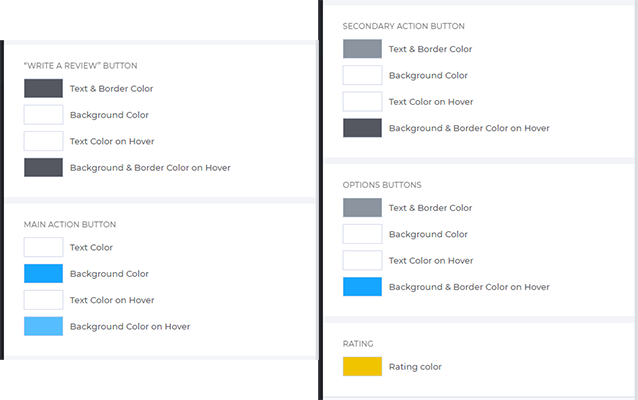Open the yellow Rating color swatch
This screenshot has height=400, width=638.
(363, 366)
